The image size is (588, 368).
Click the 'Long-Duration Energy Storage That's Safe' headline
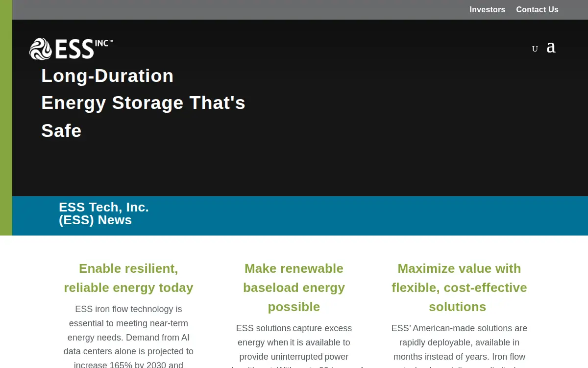(x=143, y=103)
